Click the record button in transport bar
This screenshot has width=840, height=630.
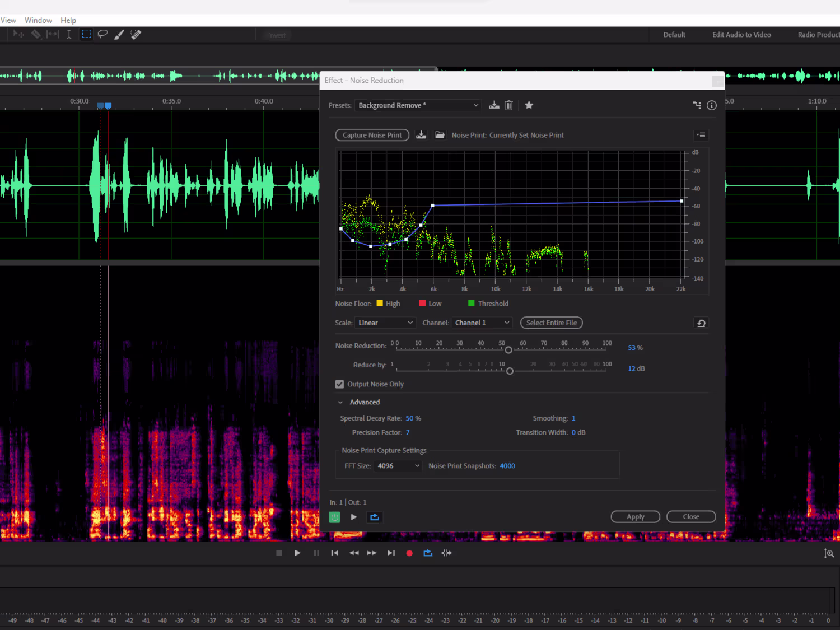pos(409,553)
